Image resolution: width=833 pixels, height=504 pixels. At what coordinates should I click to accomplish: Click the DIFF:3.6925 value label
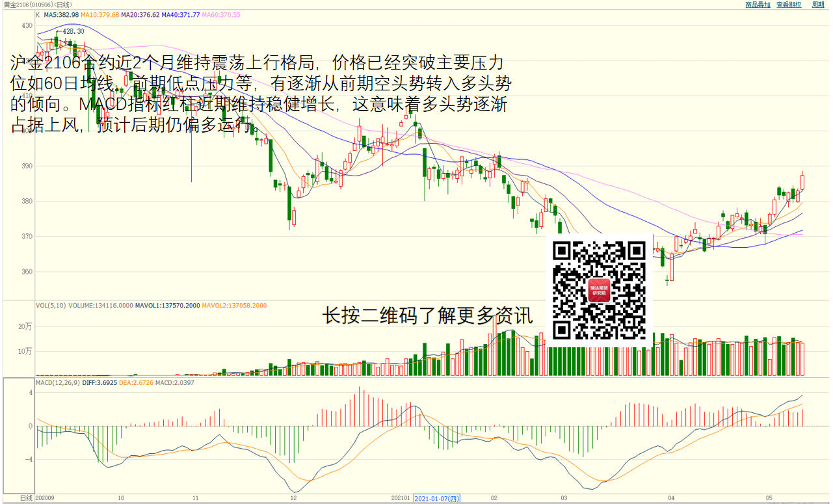[101, 383]
